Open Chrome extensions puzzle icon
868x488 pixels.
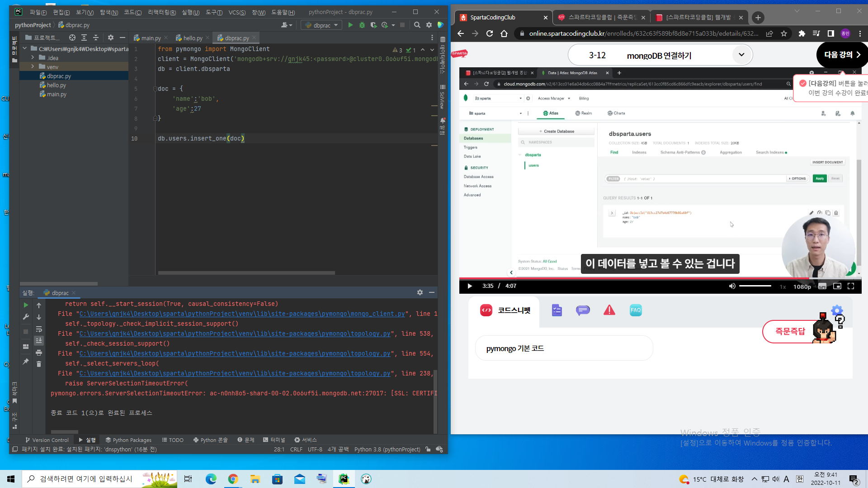[802, 33]
